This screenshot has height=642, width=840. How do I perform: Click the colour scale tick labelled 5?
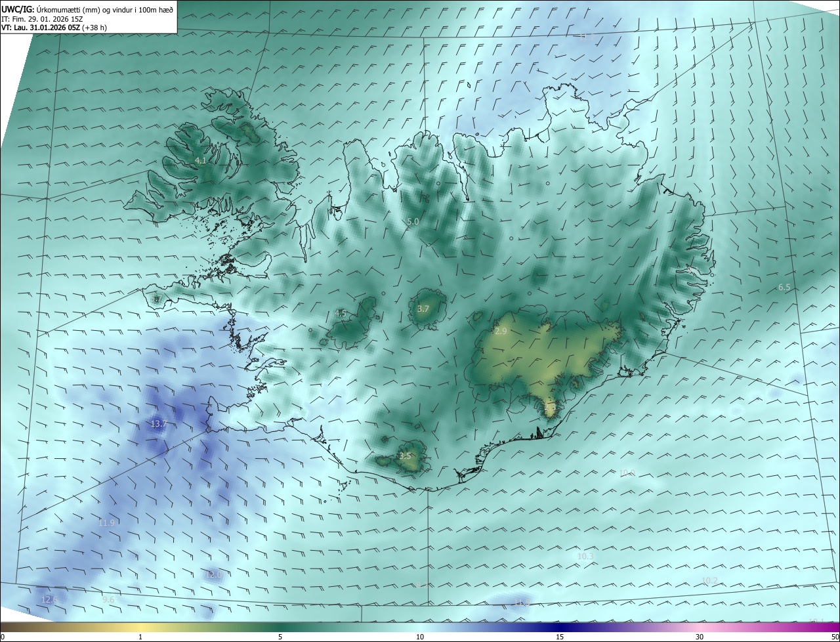point(280,637)
